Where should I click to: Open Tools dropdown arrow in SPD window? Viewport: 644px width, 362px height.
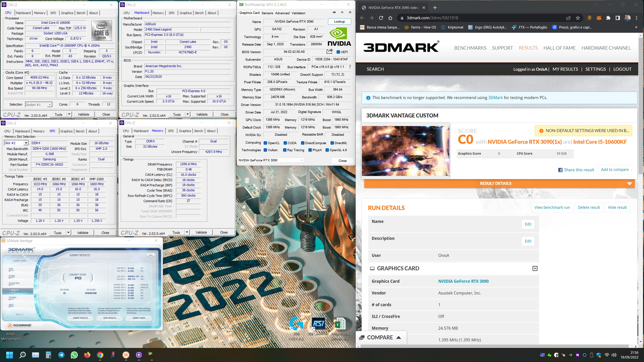point(68,233)
